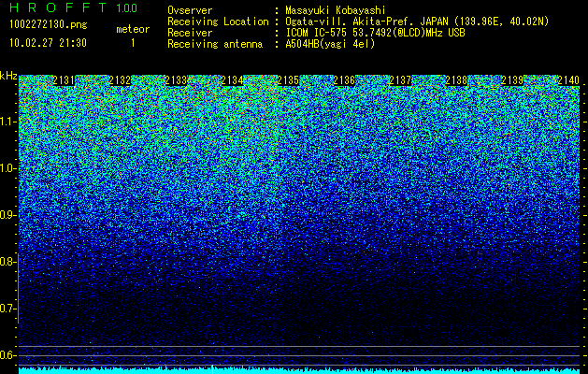Click the meteor count value 1
588x374 pixels.
(x=133, y=43)
